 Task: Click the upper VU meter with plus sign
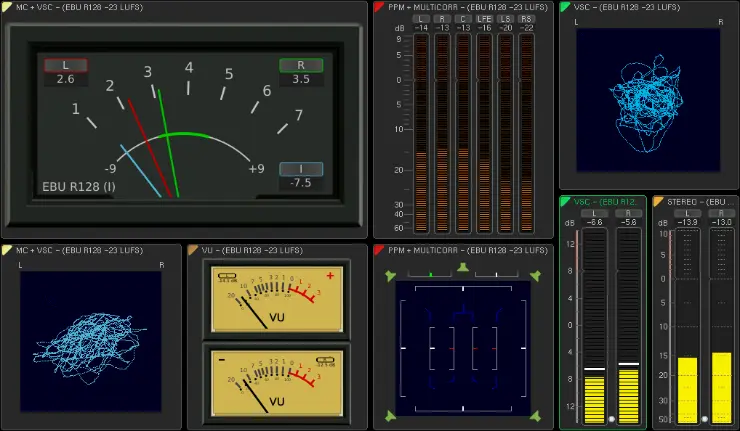(273, 297)
